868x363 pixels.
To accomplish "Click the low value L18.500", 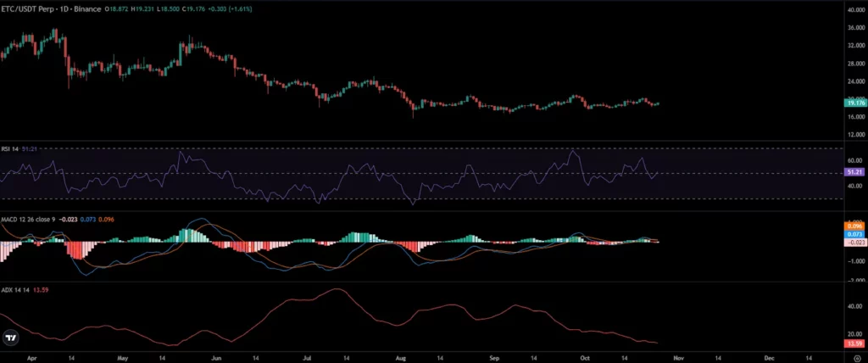I will click(x=169, y=9).
